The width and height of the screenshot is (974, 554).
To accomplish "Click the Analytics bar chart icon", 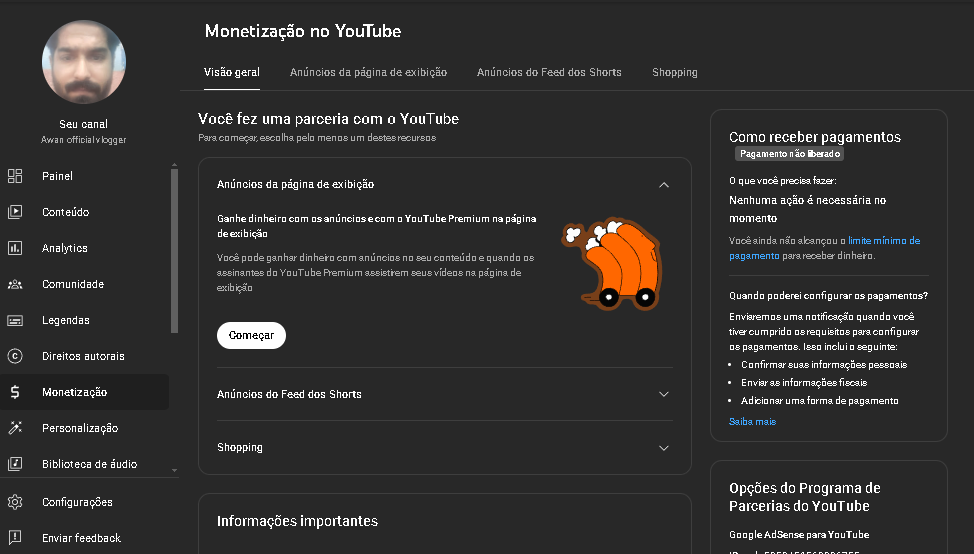I will coord(15,248).
